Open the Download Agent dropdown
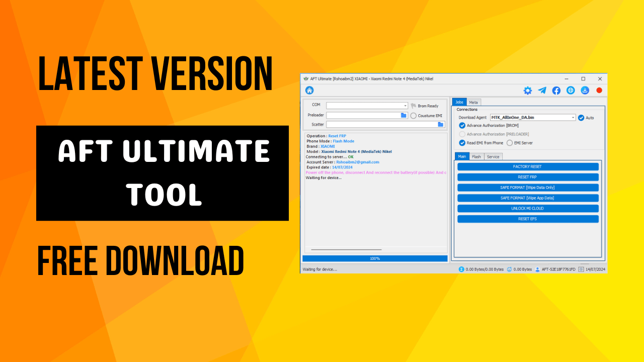 (x=574, y=117)
